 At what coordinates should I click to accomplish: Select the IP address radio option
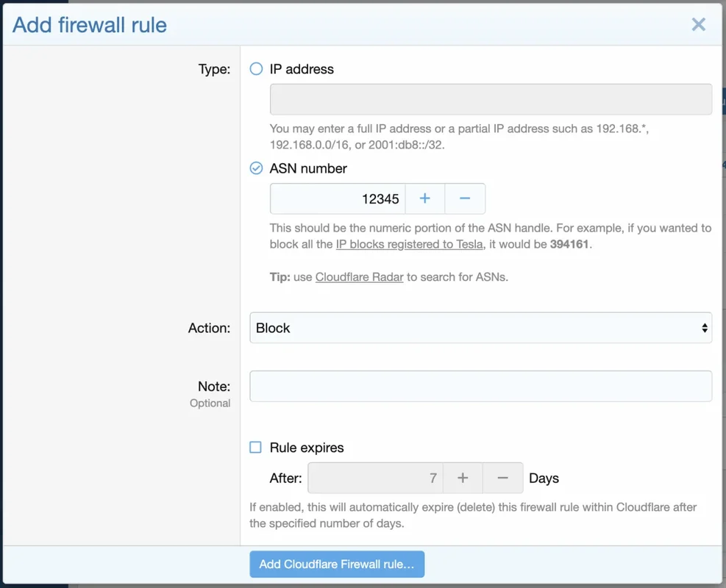[256, 69]
